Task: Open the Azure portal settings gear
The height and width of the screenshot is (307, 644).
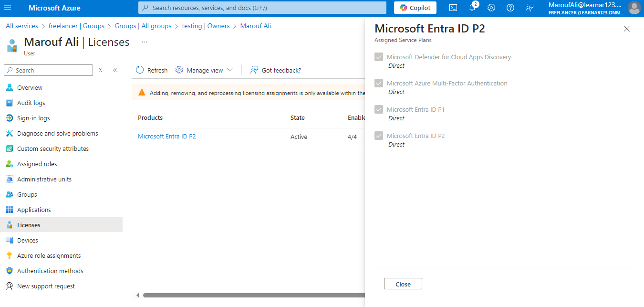Action: pyautogui.click(x=491, y=8)
